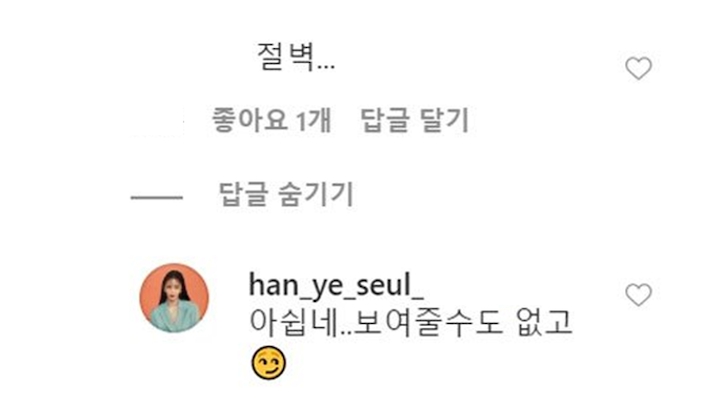Open han_ye_seul_ circular profile picture
The width and height of the screenshot is (704, 404).
pos(174,298)
